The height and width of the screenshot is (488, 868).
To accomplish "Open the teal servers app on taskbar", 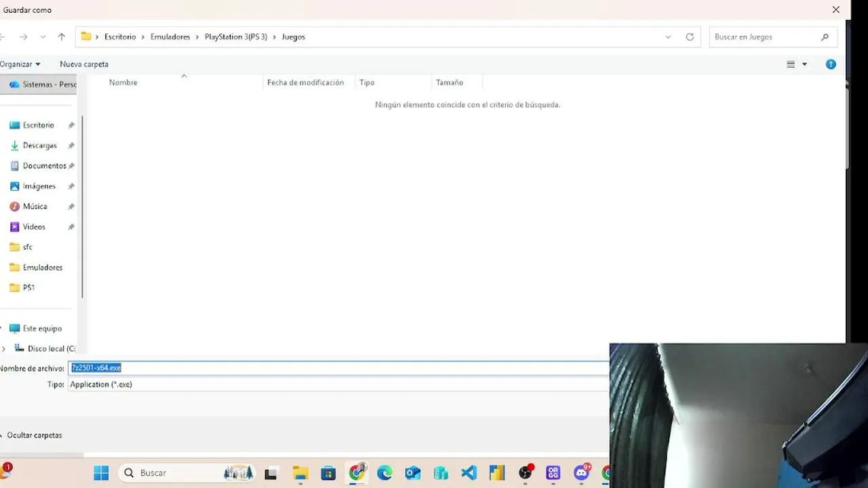I will [x=441, y=473].
